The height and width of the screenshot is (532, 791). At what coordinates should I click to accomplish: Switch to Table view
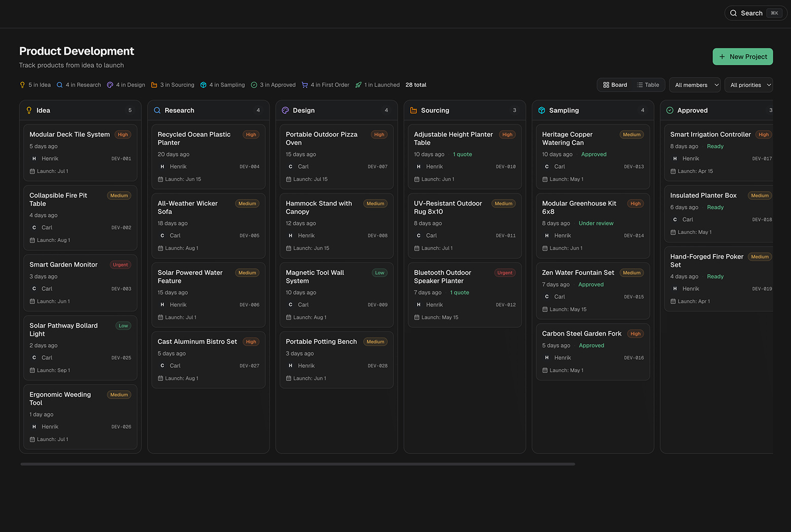click(648, 85)
